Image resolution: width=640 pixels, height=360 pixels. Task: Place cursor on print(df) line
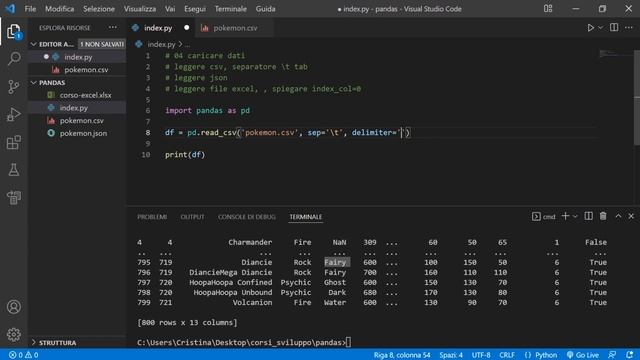tap(185, 155)
